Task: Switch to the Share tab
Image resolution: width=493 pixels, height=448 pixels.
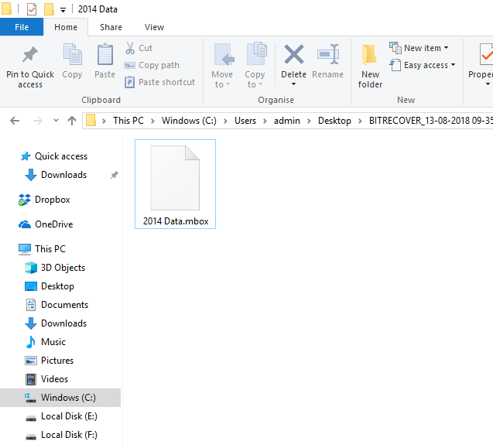Action: 111,27
